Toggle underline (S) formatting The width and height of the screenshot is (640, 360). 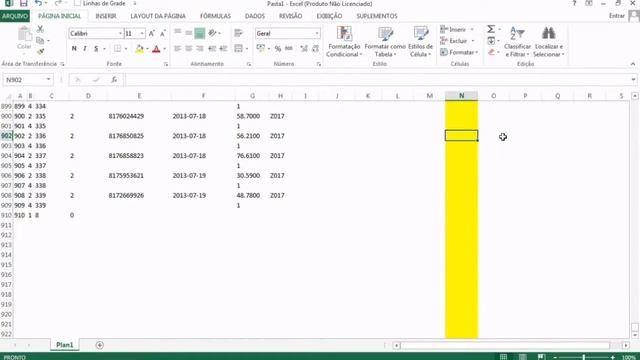coord(96,49)
